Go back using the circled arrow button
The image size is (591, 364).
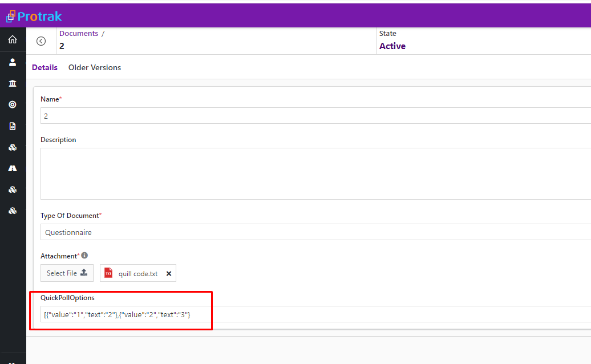41,41
